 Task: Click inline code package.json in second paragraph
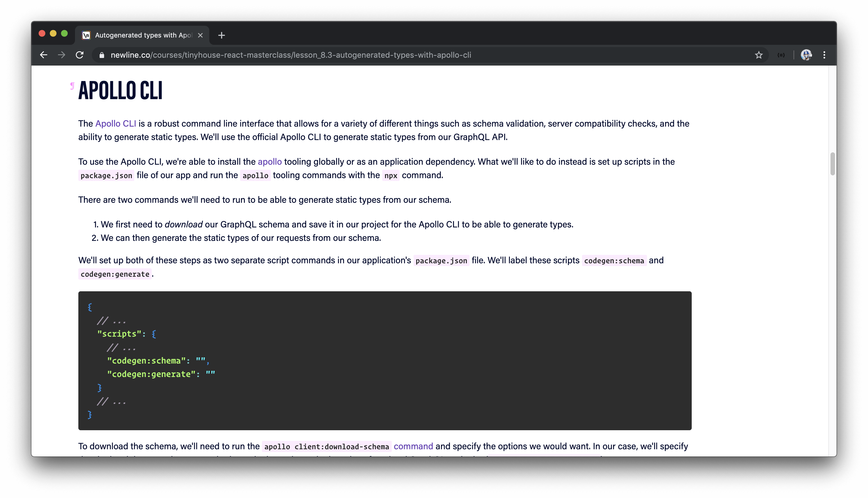pos(106,175)
